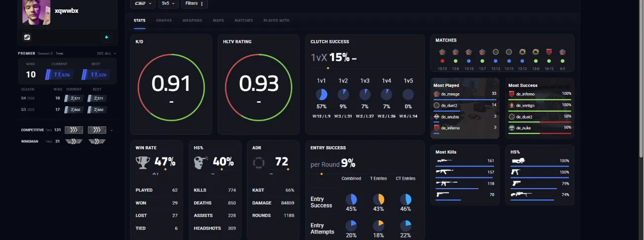Open the 13:7 match icon

[482, 52]
